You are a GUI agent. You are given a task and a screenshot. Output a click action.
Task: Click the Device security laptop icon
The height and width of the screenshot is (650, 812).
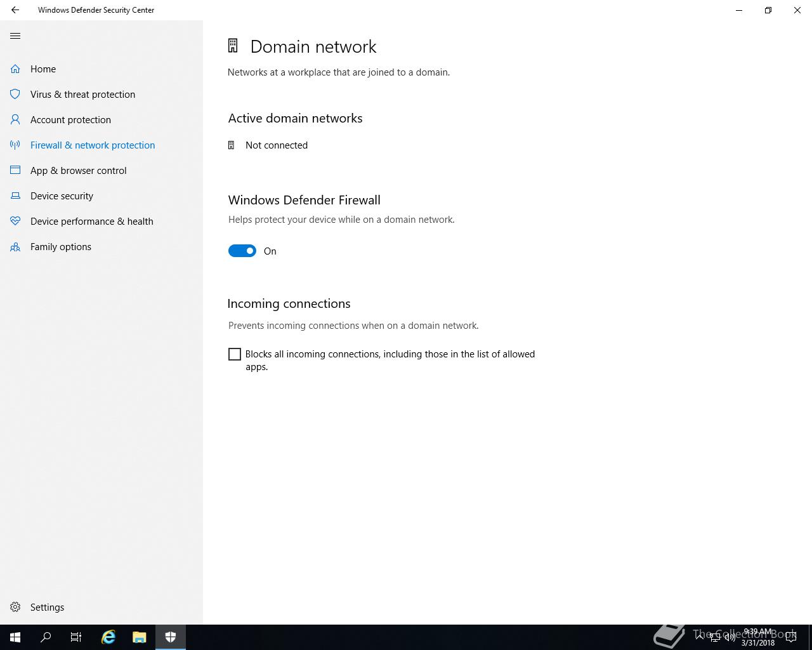click(15, 196)
